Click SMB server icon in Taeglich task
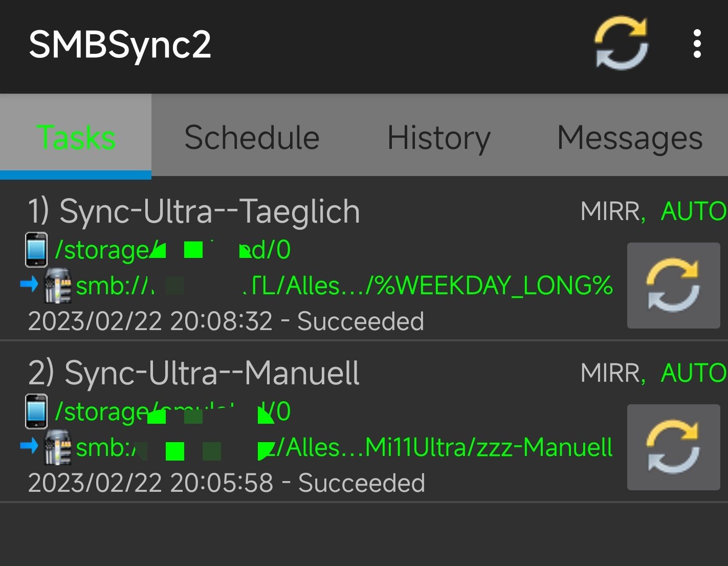The width and height of the screenshot is (728, 566). coord(57,286)
